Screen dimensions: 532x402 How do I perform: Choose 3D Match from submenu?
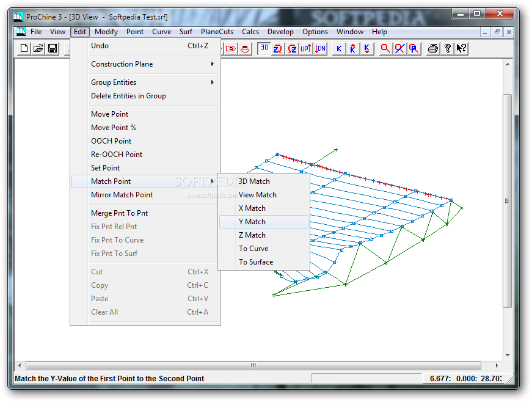(x=264, y=181)
